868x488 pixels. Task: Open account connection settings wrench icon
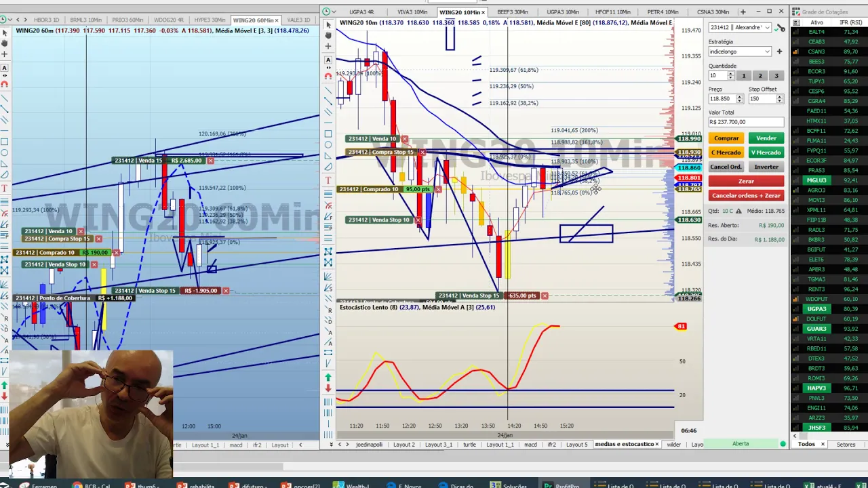781,28
